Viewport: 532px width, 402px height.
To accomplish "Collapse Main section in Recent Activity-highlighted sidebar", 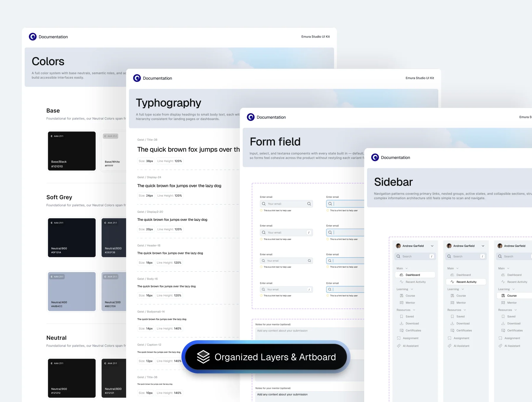I will pyautogui.click(x=458, y=268).
